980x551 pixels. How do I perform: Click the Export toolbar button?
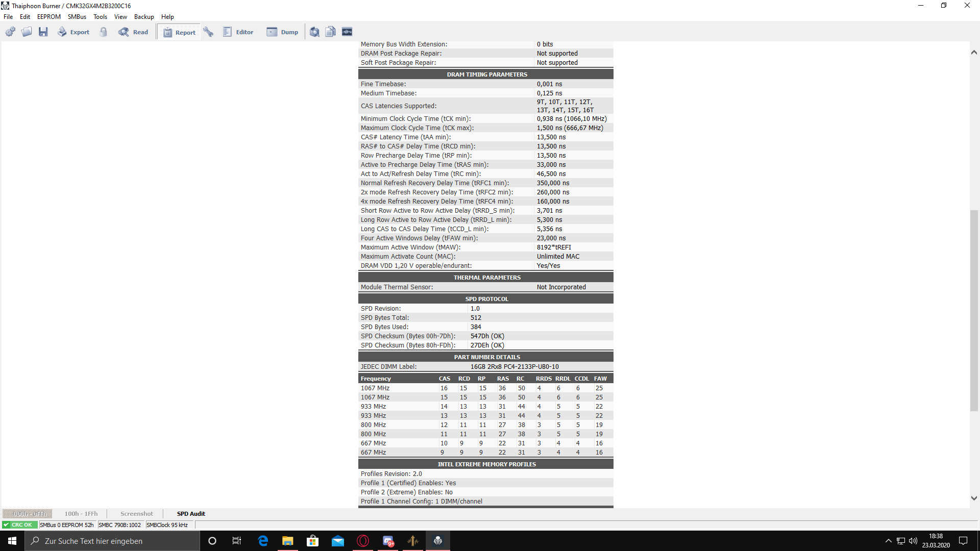pos(73,32)
